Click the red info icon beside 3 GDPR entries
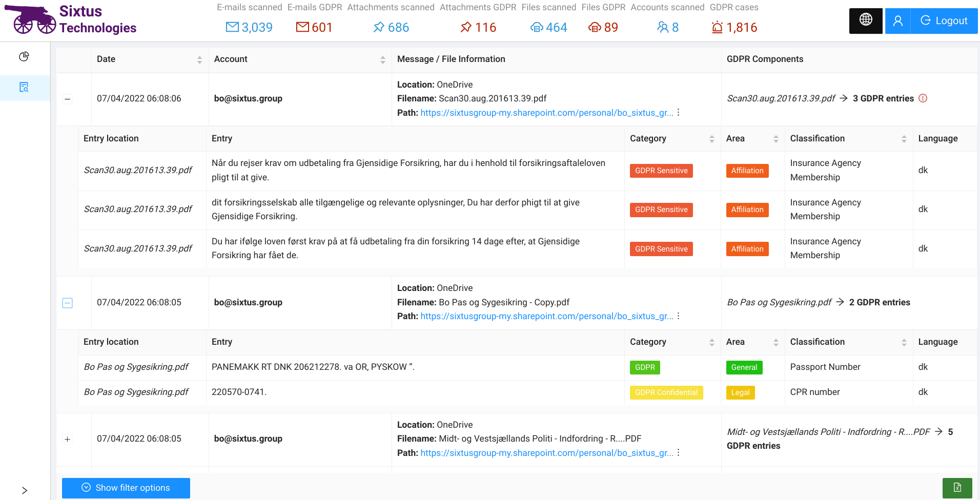 click(923, 98)
